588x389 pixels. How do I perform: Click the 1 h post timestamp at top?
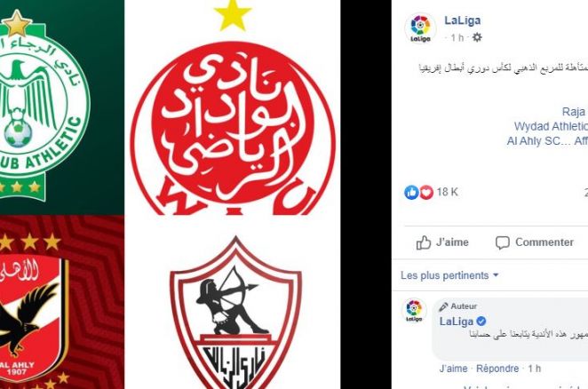(x=457, y=37)
